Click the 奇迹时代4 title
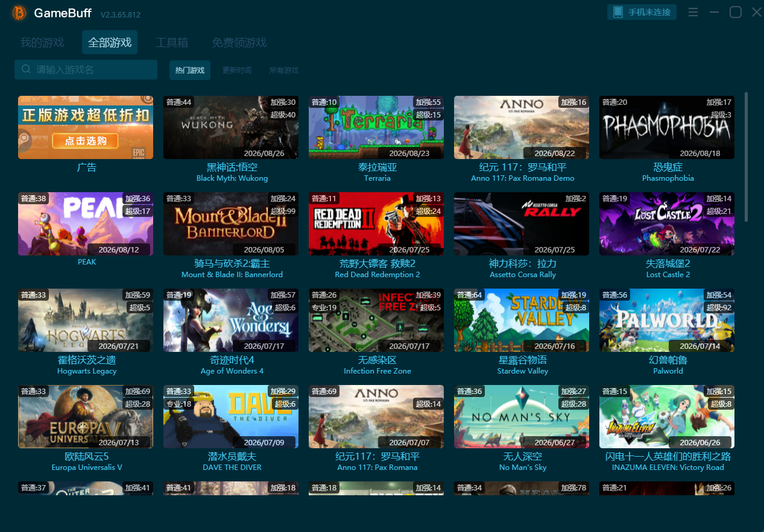The height and width of the screenshot is (532, 764). click(x=232, y=360)
